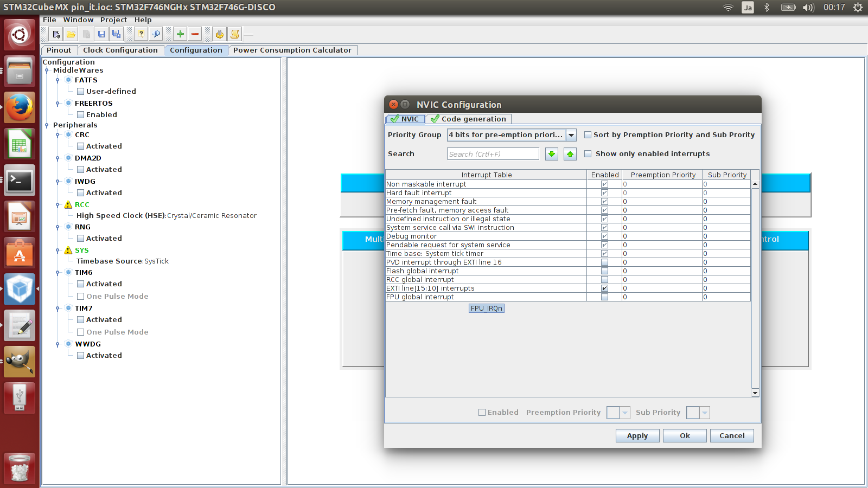Enable Show only enabled interrupts checkbox
This screenshot has width=868, height=488.
pyautogui.click(x=588, y=154)
